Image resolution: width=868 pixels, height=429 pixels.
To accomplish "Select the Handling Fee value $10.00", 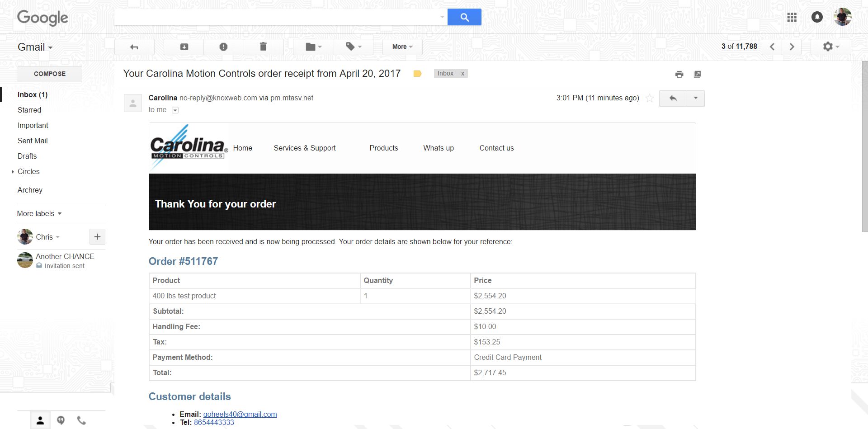I will [x=485, y=326].
